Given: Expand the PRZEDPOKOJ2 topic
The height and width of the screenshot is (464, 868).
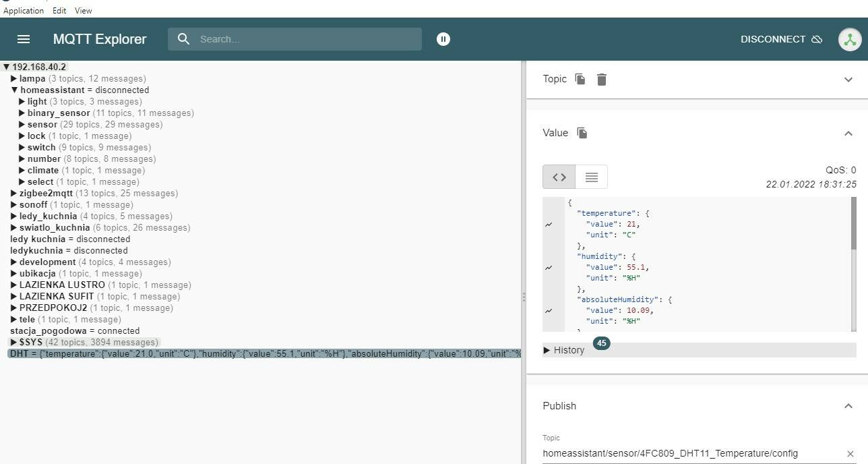Looking at the screenshot, I should coord(13,308).
